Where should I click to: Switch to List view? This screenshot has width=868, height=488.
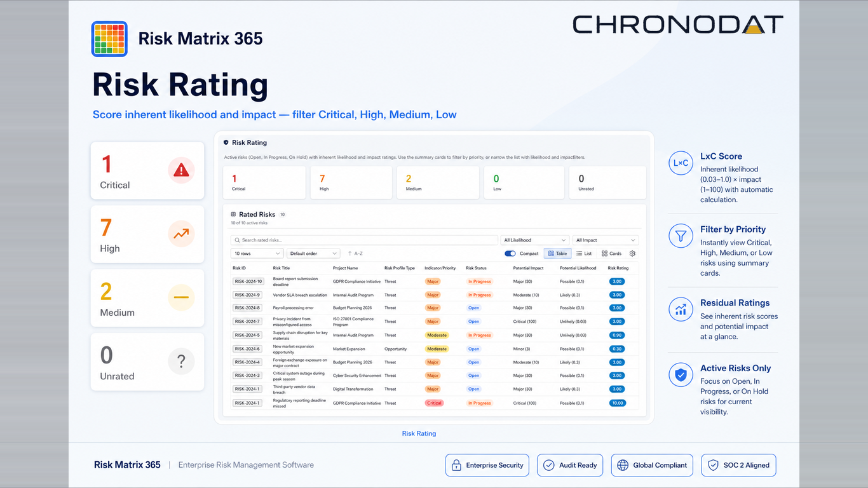tap(584, 254)
